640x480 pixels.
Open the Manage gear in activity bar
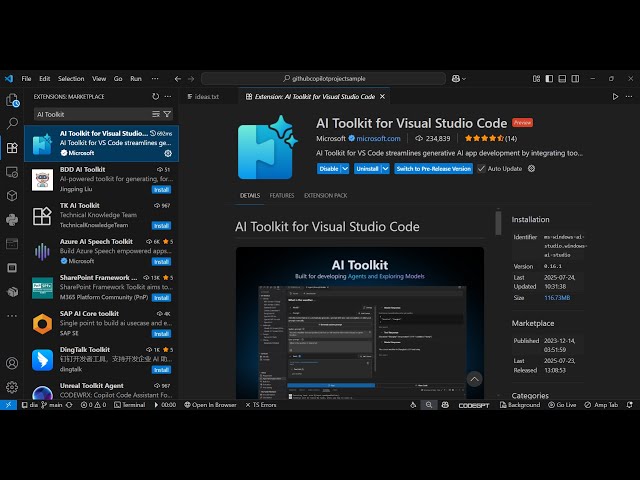pos(12,387)
